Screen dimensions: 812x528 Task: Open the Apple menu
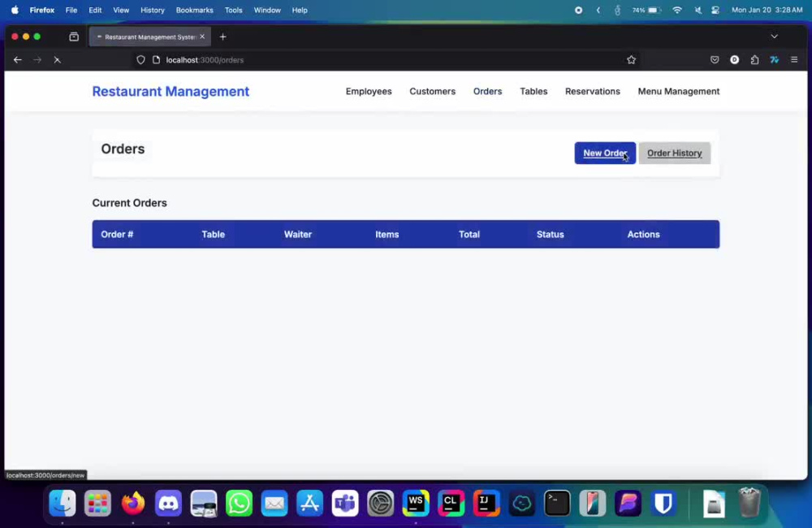(x=15, y=10)
